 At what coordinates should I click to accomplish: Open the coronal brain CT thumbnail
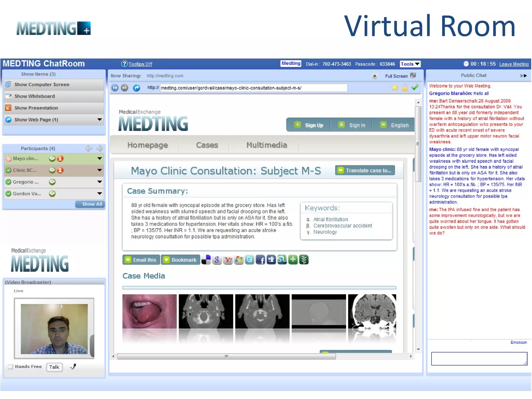click(x=372, y=311)
